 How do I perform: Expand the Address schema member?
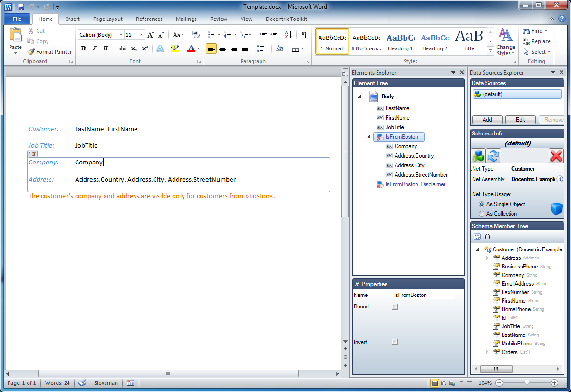click(487, 258)
